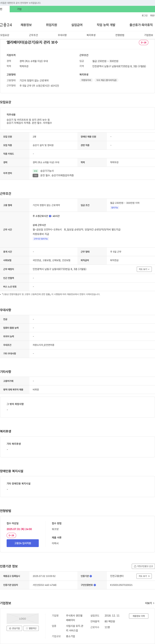Open 채용정보 이력 button
Image resolution: width=155 pixels, height=644 pixels.
coord(139,616)
